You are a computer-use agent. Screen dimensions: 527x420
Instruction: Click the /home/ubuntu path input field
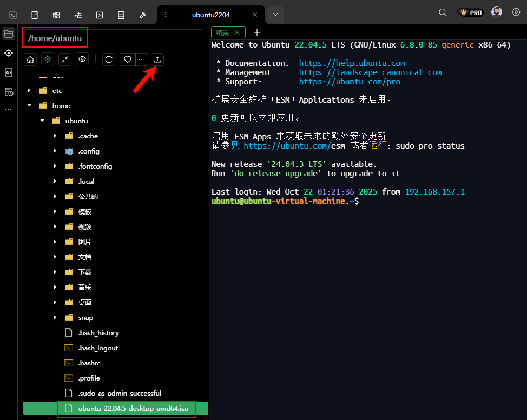[113, 38]
